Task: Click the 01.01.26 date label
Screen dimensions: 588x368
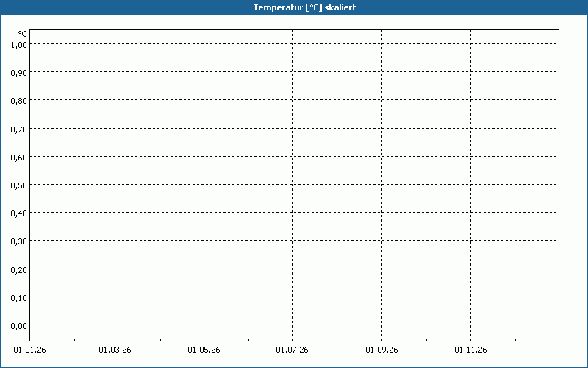Action: click(x=30, y=350)
